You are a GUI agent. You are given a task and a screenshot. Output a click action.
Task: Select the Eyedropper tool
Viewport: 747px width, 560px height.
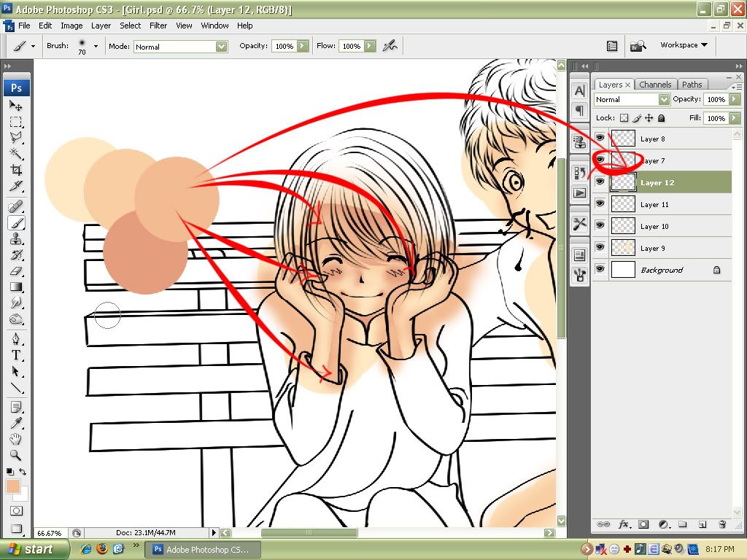coord(16,423)
